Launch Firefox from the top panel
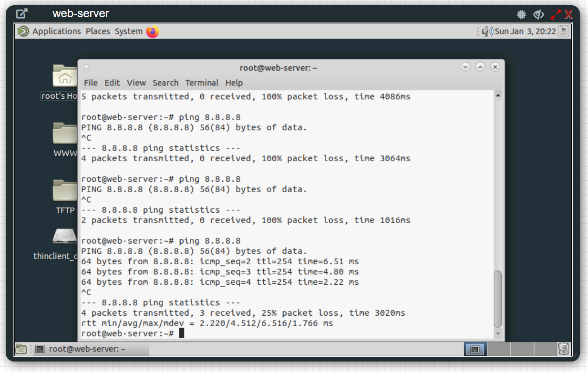 click(153, 31)
